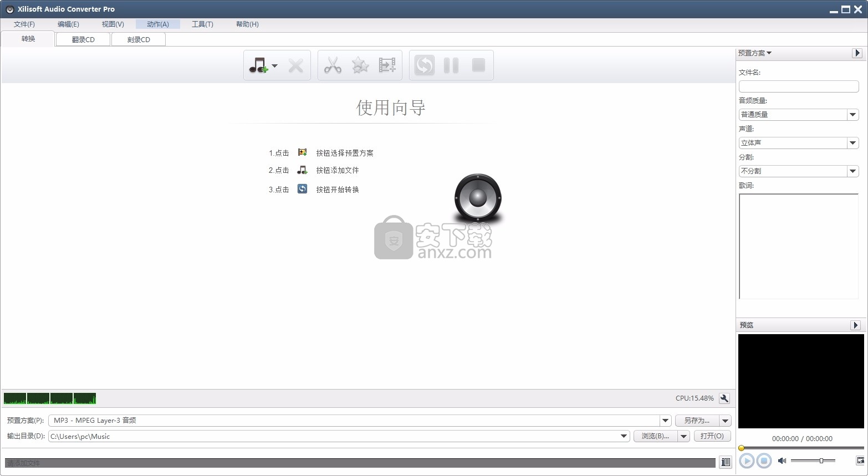Click the 按钮开始转换 wizard text
The width and height of the screenshot is (868, 476).
338,190
